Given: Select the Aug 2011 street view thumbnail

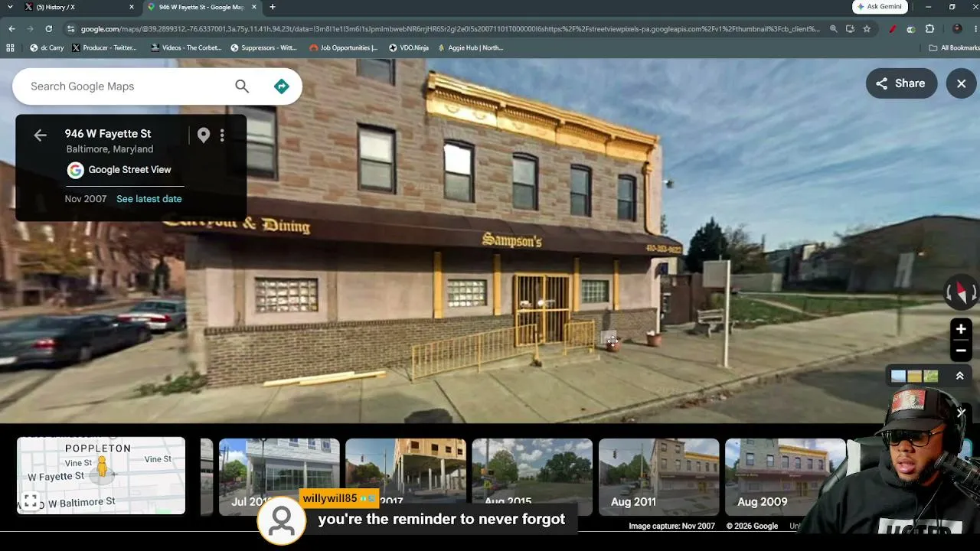Looking at the screenshot, I should point(658,477).
